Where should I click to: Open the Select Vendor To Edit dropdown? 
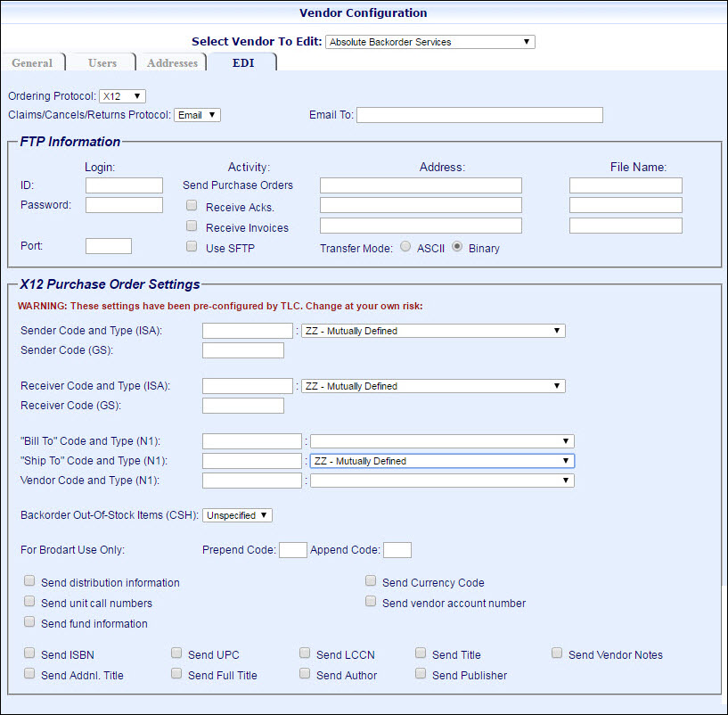429,42
